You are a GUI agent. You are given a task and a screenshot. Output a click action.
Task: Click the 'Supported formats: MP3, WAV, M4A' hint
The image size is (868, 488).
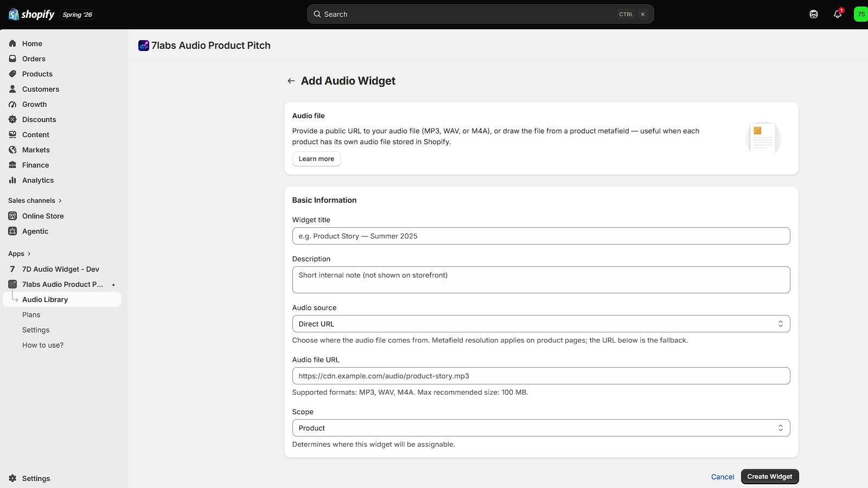tap(410, 392)
